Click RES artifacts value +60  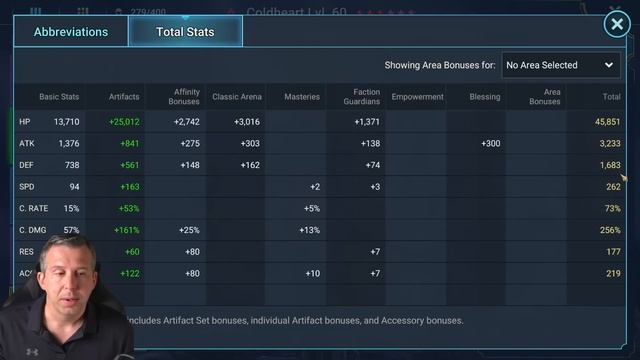click(x=132, y=251)
